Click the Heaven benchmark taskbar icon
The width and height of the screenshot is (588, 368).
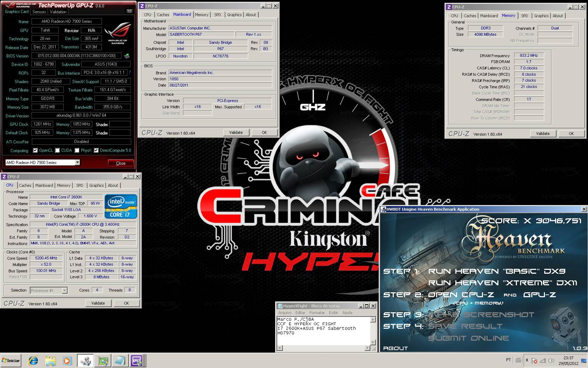point(85,361)
